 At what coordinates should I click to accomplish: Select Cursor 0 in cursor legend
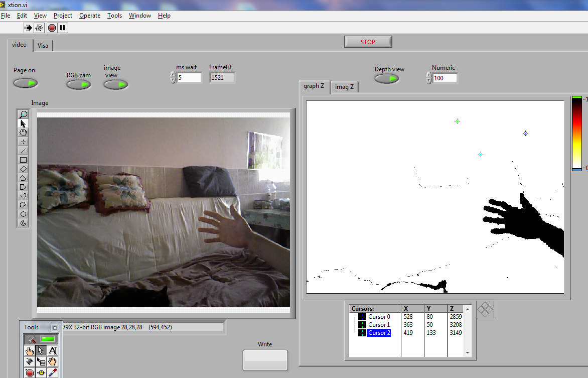(379, 317)
